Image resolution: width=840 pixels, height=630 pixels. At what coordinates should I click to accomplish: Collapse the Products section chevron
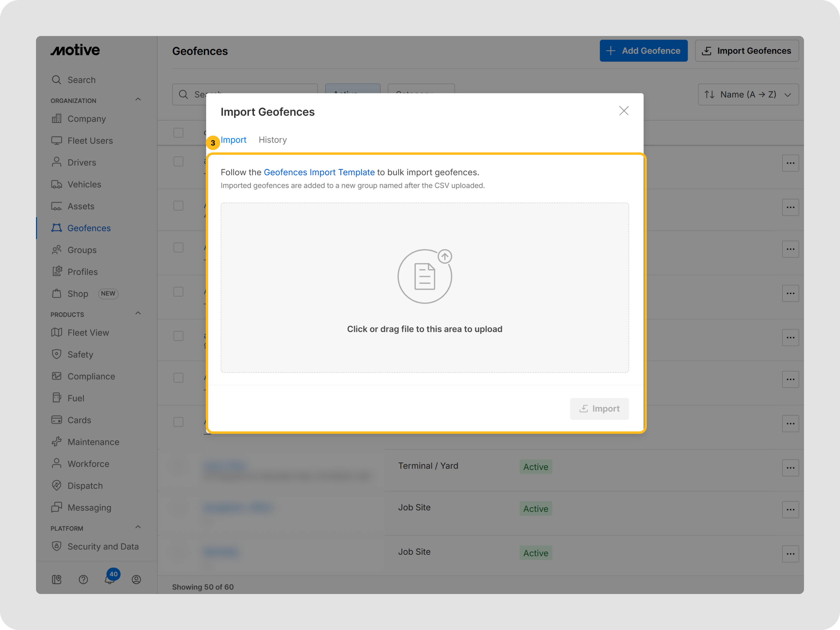(x=138, y=313)
